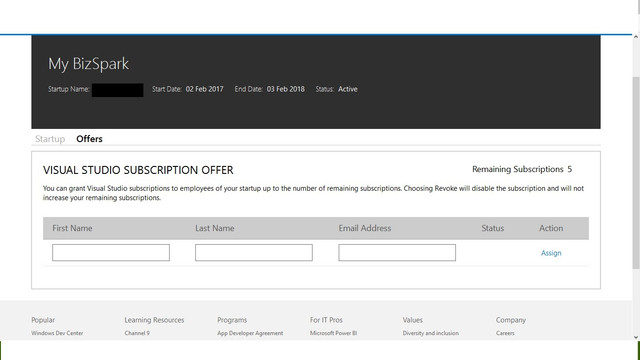Click the First Name column header
Screen dimensions: 640x360
coord(72,228)
